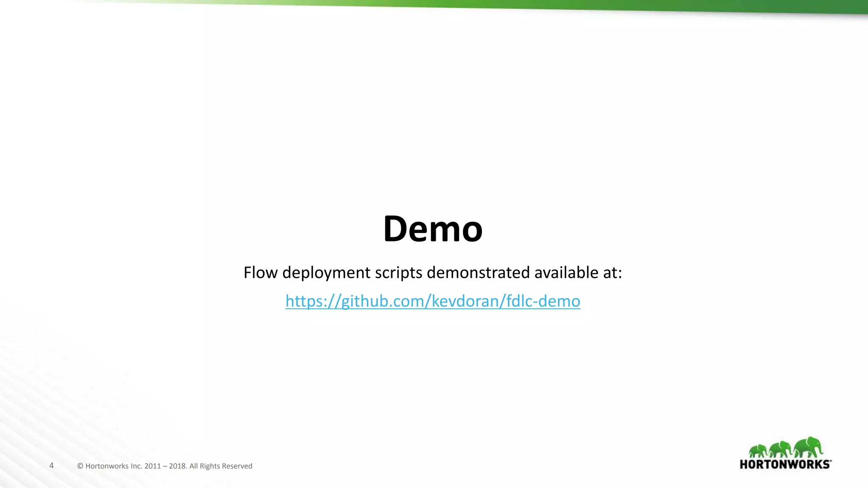Click 'Flow deployment scripts demonstrated available at:' text
This screenshot has width=868, height=488.
[433, 272]
